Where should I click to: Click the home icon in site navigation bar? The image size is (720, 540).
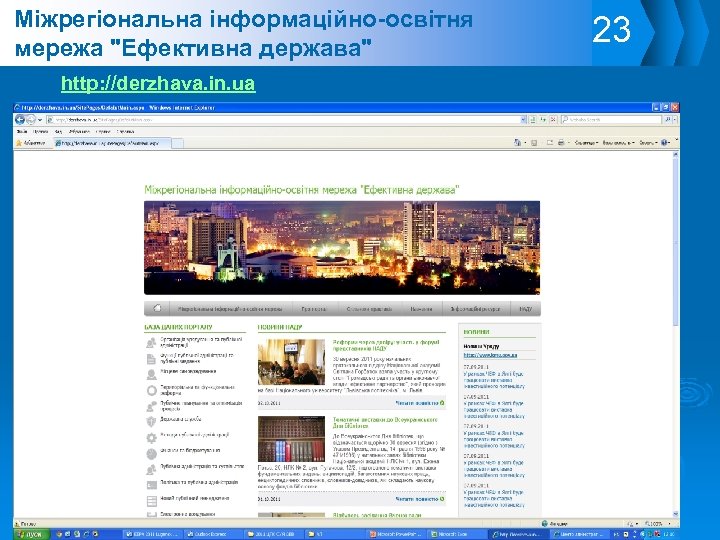[x=157, y=308]
